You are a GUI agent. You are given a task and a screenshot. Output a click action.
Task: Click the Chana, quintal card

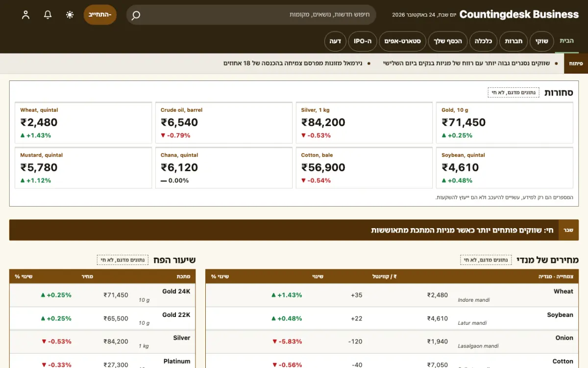tap(224, 168)
